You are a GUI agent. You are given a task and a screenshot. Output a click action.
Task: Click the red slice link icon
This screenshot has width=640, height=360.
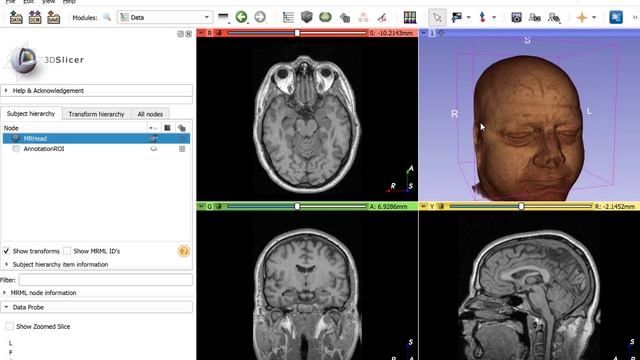[218, 33]
